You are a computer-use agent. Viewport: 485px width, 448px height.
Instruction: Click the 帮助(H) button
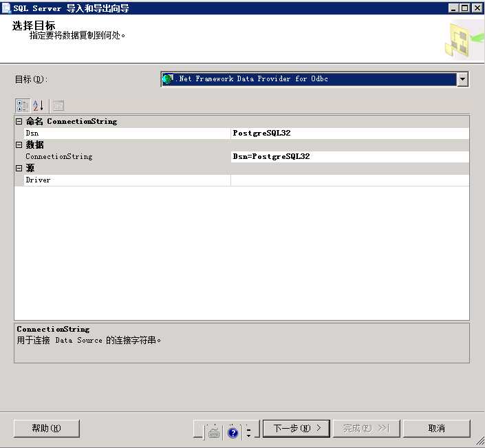[x=46, y=429]
